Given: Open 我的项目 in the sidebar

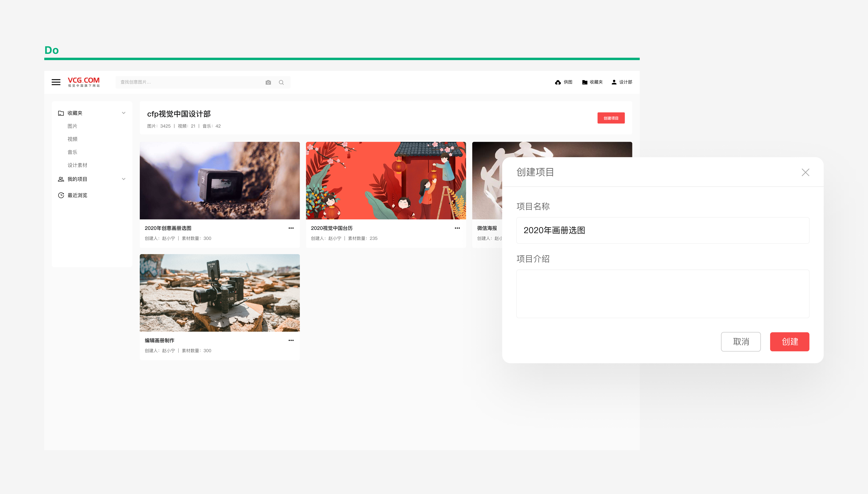Looking at the screenshot, I should click(x=77, y=179).
